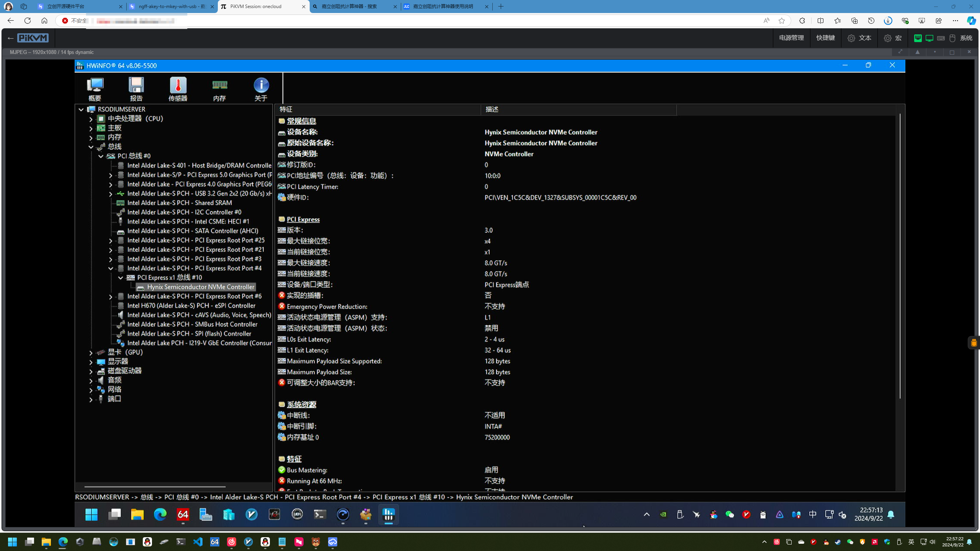The height and width of the screenshot is (551, 980).
Task: Click the browser screenshot scissors icon
Action: coord(922,21)
